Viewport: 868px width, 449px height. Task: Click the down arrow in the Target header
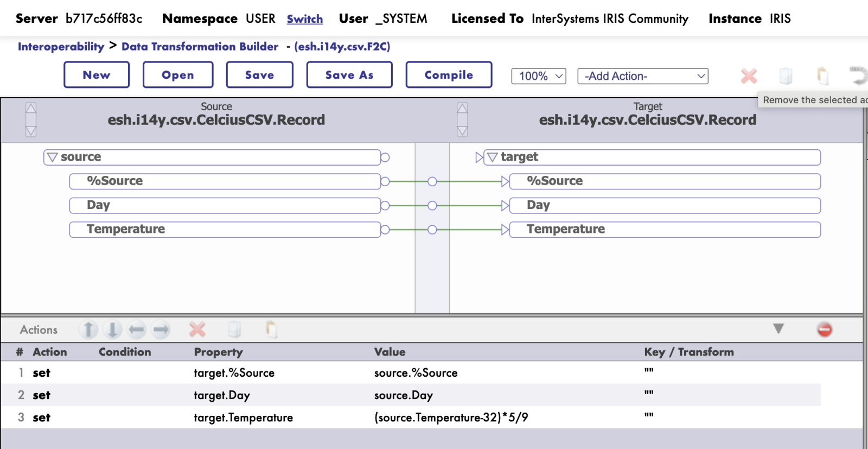(462, 131)
